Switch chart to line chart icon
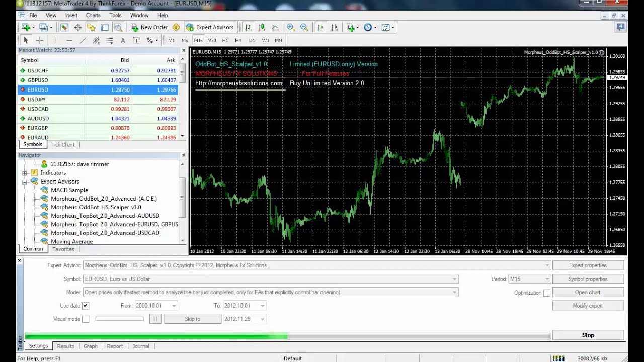Viewport: 644px width, 362px height. 275,27
